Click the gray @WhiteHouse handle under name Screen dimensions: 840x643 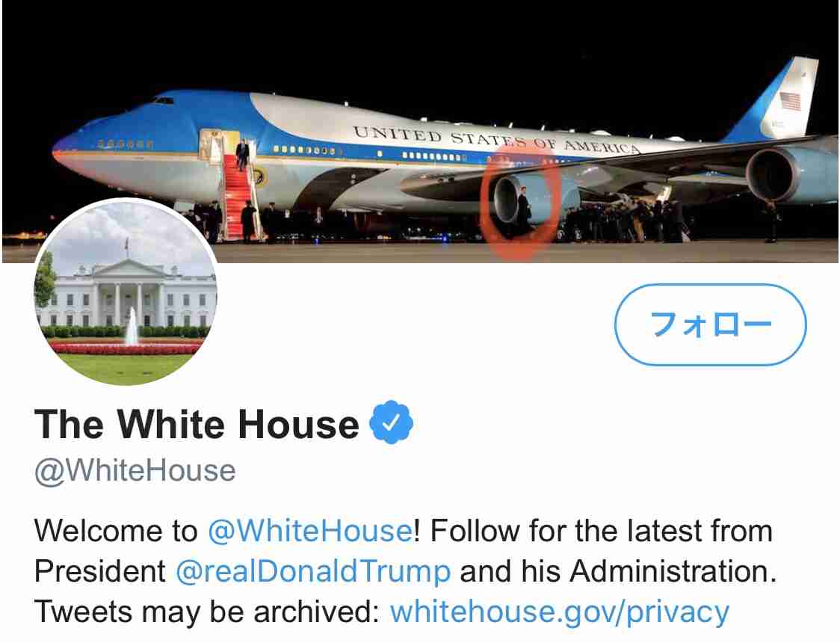[135, 471]
